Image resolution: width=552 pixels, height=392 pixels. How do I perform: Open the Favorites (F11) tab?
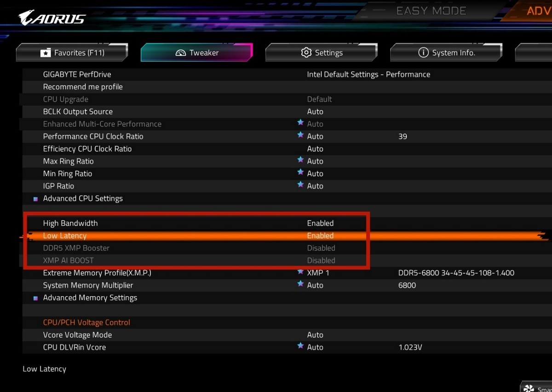[x=72, y=52]
